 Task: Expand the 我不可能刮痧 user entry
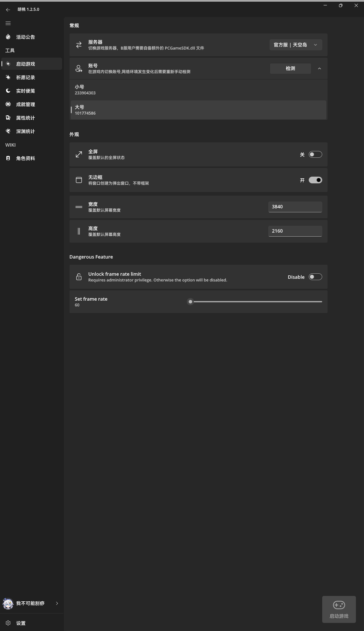click(x=57, y=603)
